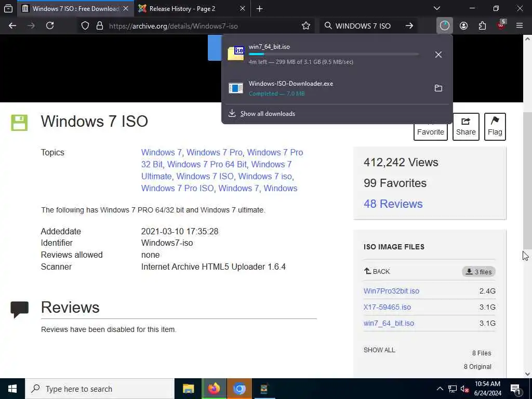Go back to previous page
Screen dimensions: 532x399
[12, 26]
